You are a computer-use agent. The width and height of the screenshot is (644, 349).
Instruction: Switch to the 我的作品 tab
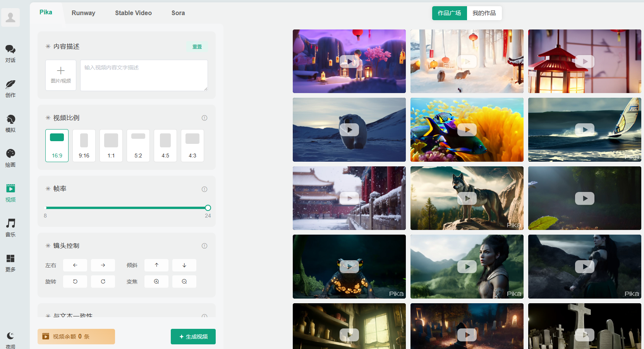click(484, 13)
